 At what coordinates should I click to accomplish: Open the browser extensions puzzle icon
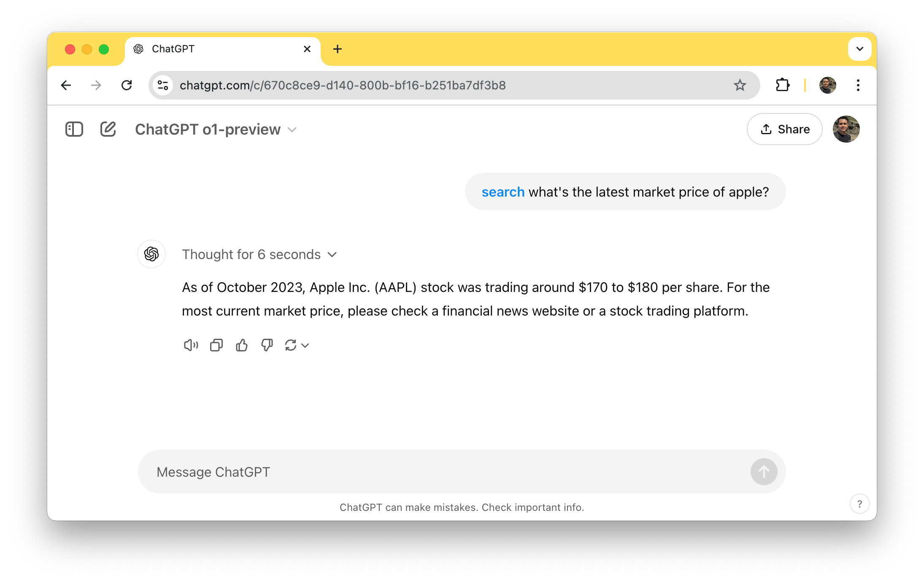pos(783,85)
